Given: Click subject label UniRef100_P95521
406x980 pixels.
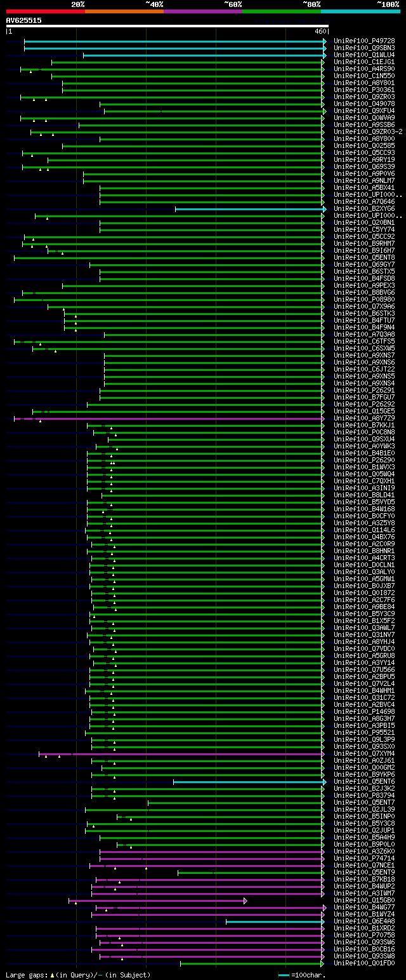Looking at the screenshot, I should (x=364, y=732).
